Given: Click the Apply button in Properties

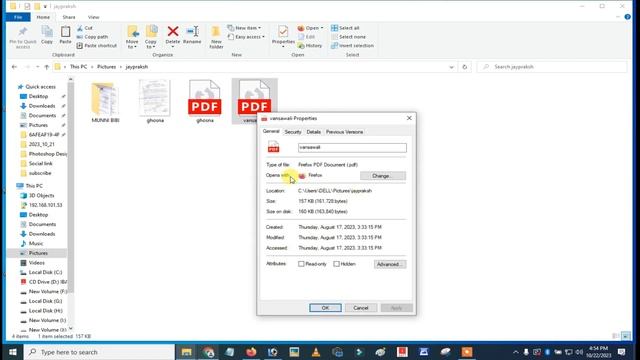Looking at the screenshot, I should [396, 308].
